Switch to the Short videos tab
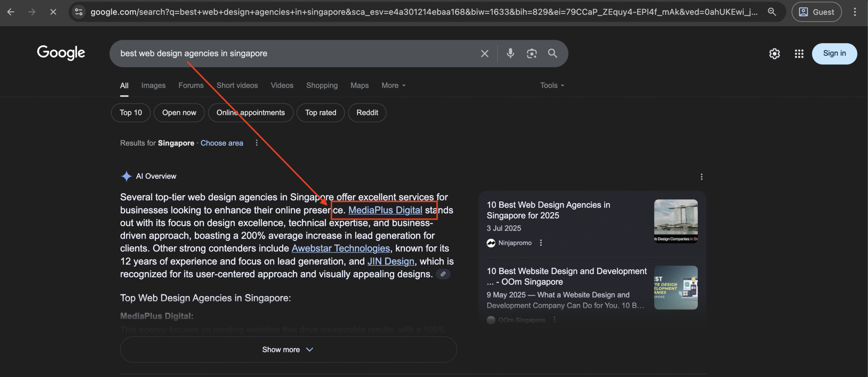This screenshot has height=377, width=868. pyautogui.click(x=237, y=85)
